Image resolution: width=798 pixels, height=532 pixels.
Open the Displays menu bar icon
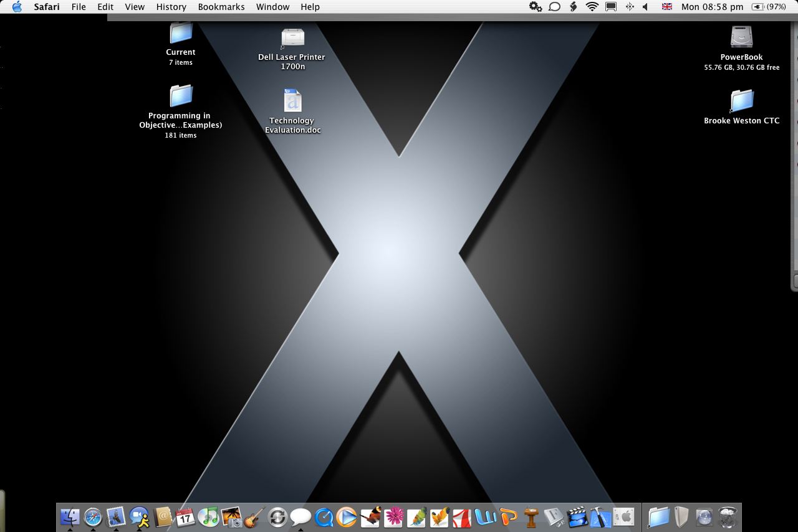[611, 7]
